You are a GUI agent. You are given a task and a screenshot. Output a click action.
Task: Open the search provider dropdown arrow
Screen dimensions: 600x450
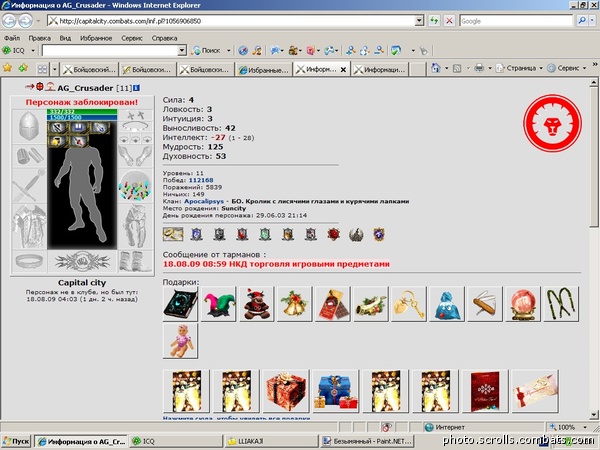click(x=593, y=21)
